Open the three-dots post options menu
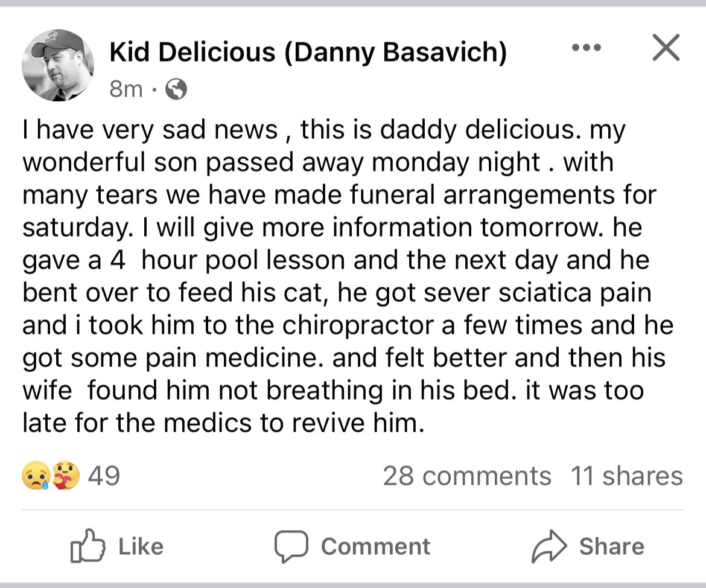706x588 pixels. pyautogui.click(x=586, y=48)
